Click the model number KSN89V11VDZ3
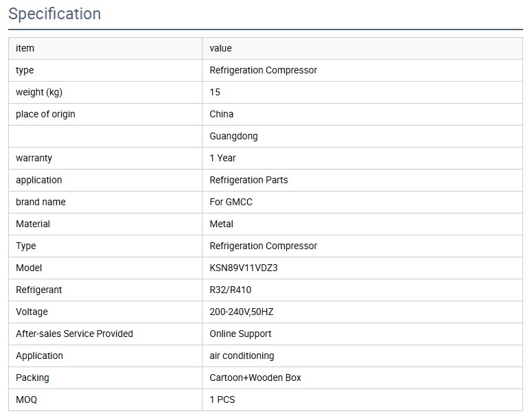Image resolution: width=532 pixels, height=418 pixels. coord(243,268)
